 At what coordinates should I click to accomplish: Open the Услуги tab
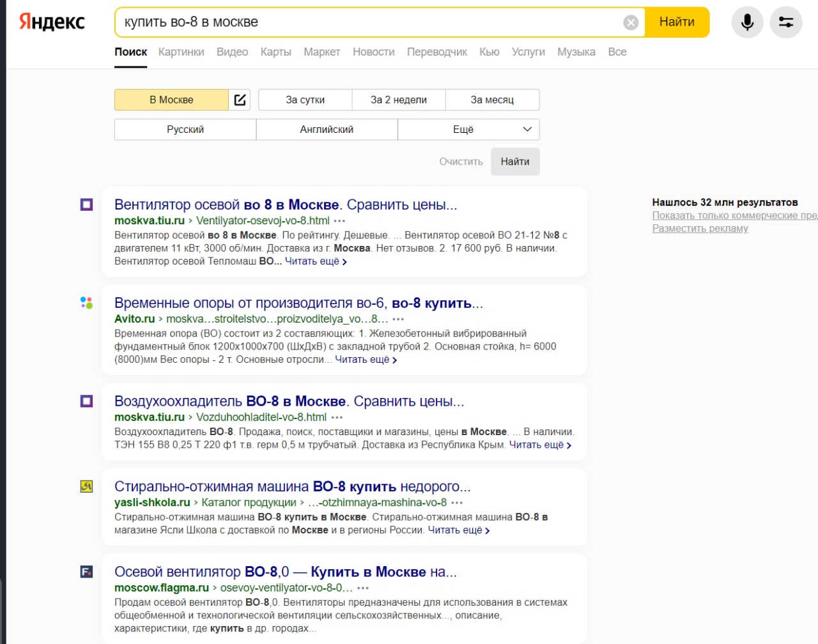(529, 52)
